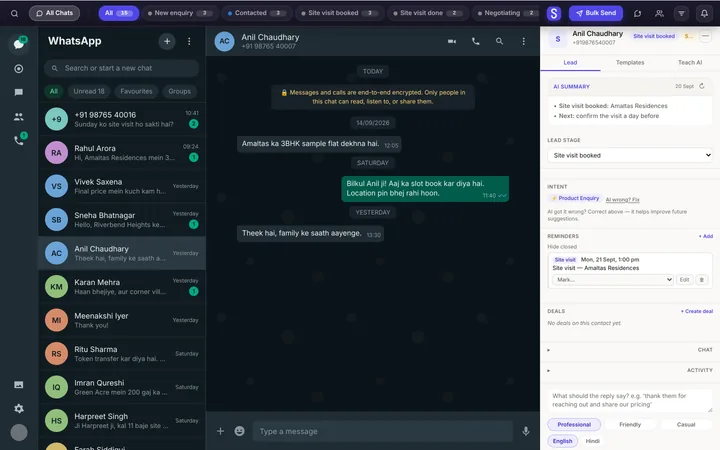Select the New enquiry stage filter
The width and height of the screenshot is (720, 450).
tap(180, 13)
